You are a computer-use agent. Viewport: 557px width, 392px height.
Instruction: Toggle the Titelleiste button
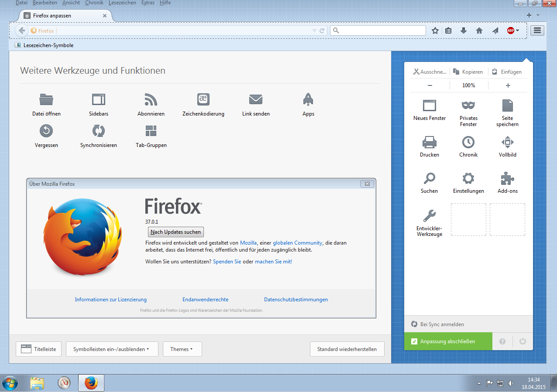click(39, 349)
